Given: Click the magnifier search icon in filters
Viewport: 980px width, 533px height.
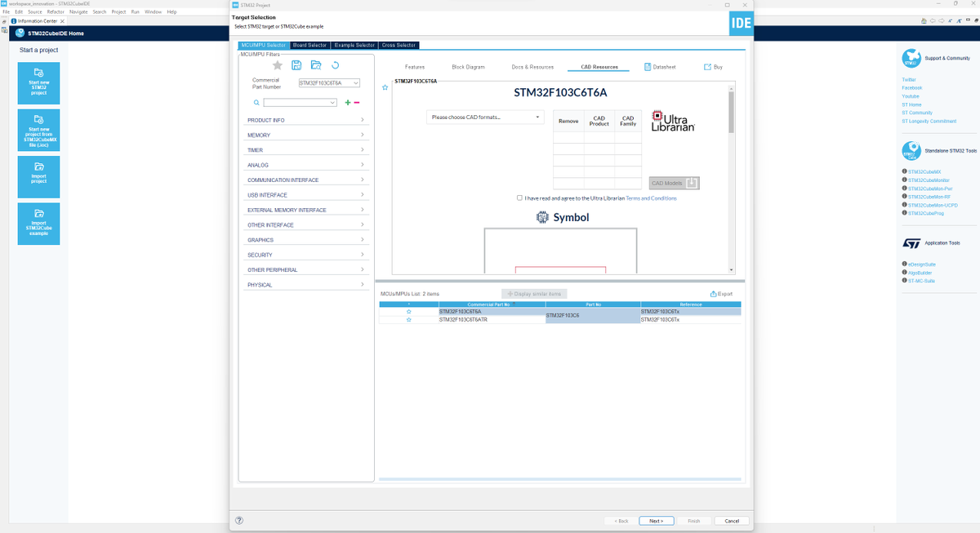Looking at the screenshot, I should pyautogui.click(x=256, y=103).
